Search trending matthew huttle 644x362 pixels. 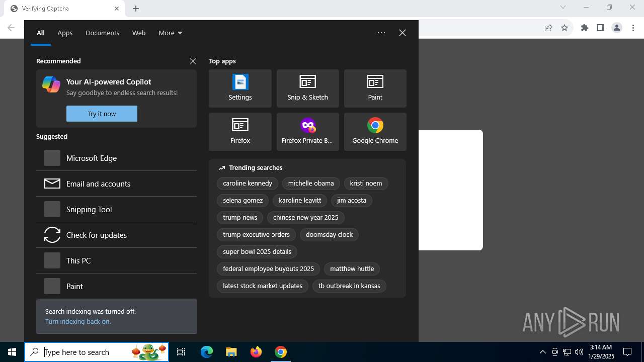click(x=352, y=269)
